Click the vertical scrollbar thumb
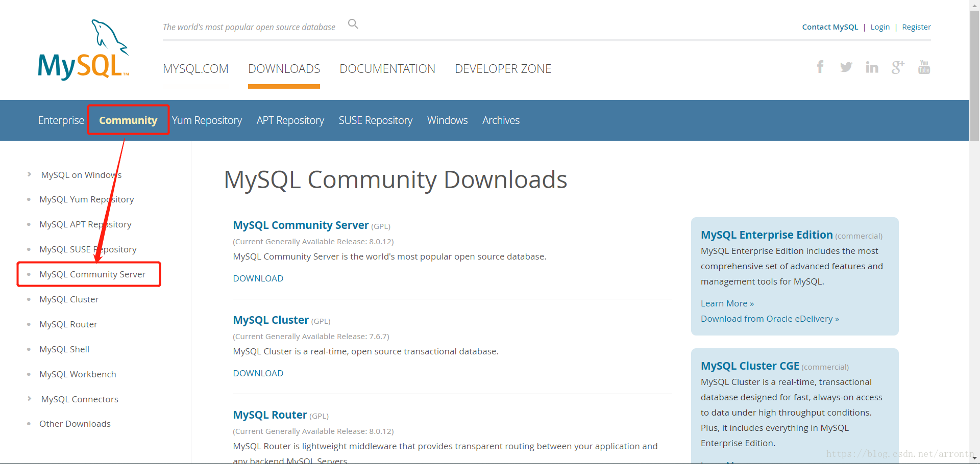The width and height of the screenshot is (980, 464). (x=974, y=75)
